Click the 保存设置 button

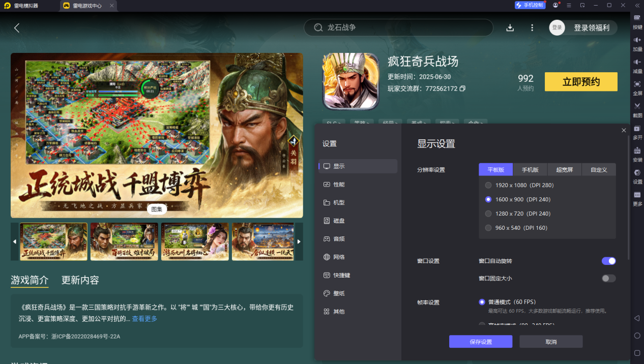tap(481, 342)
